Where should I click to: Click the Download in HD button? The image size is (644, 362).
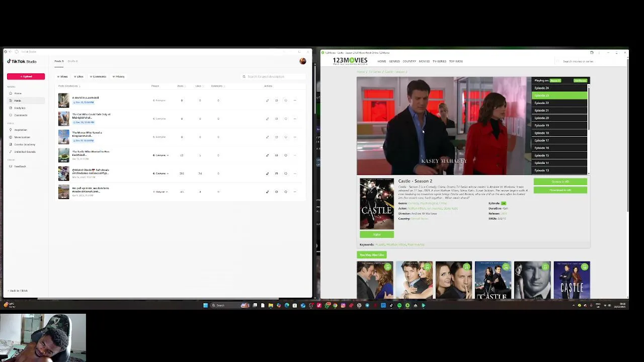[x=560, y=190]
